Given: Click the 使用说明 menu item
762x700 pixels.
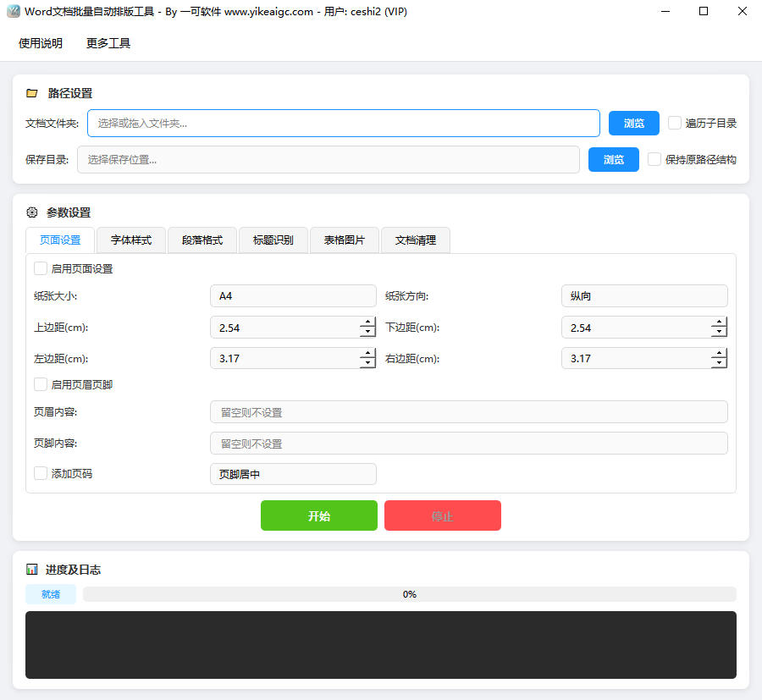Looking at the screenshot, I should (x=40, y=43).
